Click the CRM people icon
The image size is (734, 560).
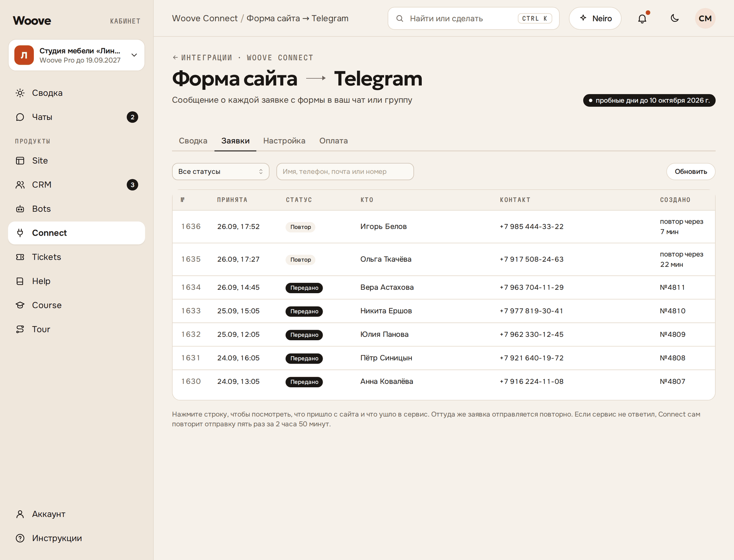coord(20,185)
